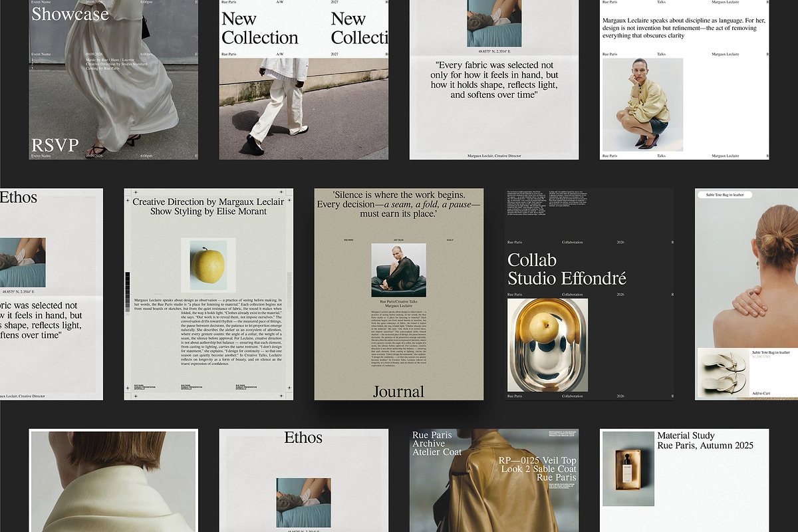Select "Casting by Rue Paris" credit line
The height and width of the screenshot is (532, 798).
coord(102,70)
